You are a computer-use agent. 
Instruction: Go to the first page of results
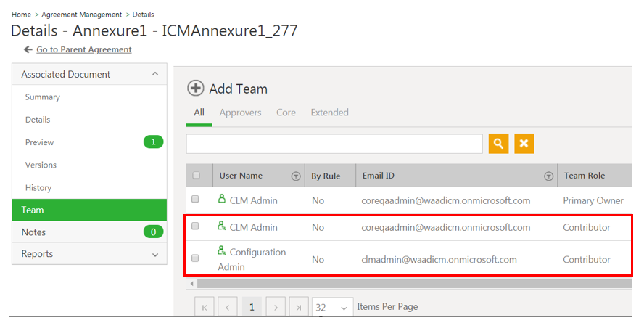tap(205, 307)
